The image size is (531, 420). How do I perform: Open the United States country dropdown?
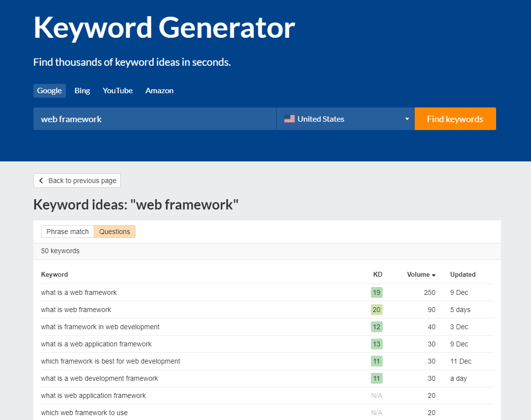(x=345, y=119)
